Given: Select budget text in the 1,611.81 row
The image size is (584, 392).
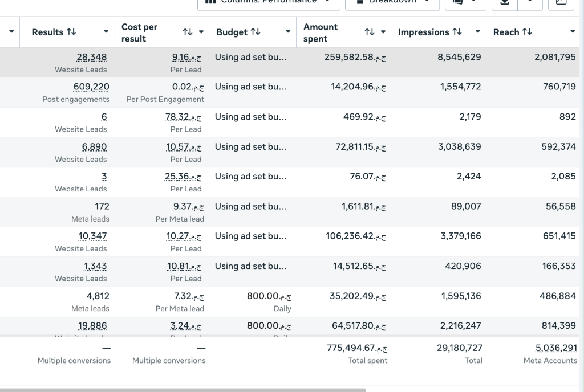Looking at the screenshot, I should click(251, 206).
